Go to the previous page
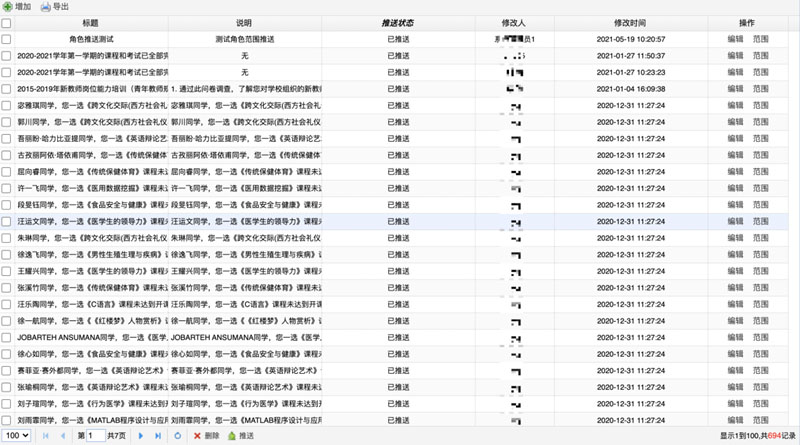 click(x=64, y=436)
